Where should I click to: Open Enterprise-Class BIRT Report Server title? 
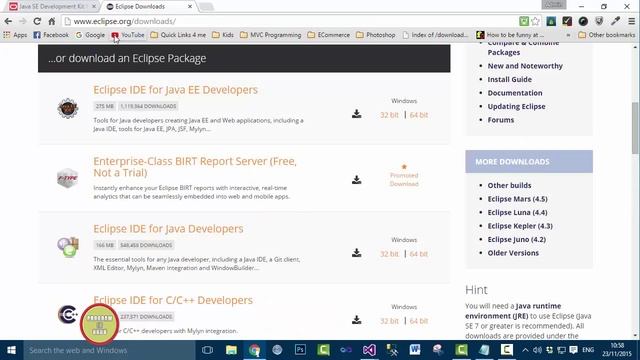coord(195,167)
